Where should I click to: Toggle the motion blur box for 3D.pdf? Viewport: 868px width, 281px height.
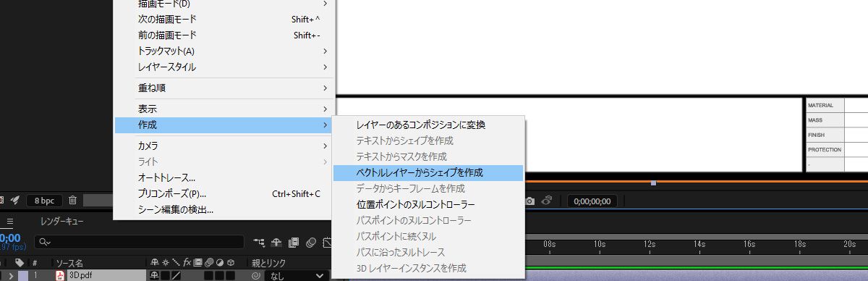(208, 276)
